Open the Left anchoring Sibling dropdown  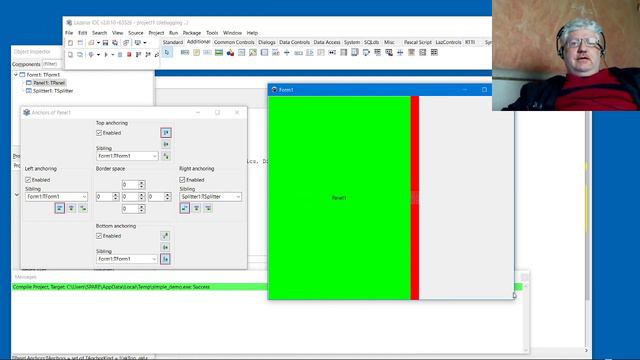click(84, 197)
